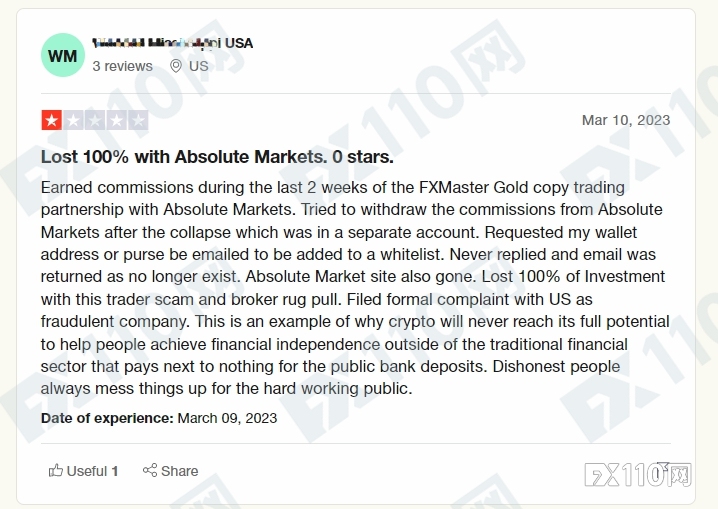Click the review body paragraph text
Viewport: 718px width, 509px height.
click(355, 288)
